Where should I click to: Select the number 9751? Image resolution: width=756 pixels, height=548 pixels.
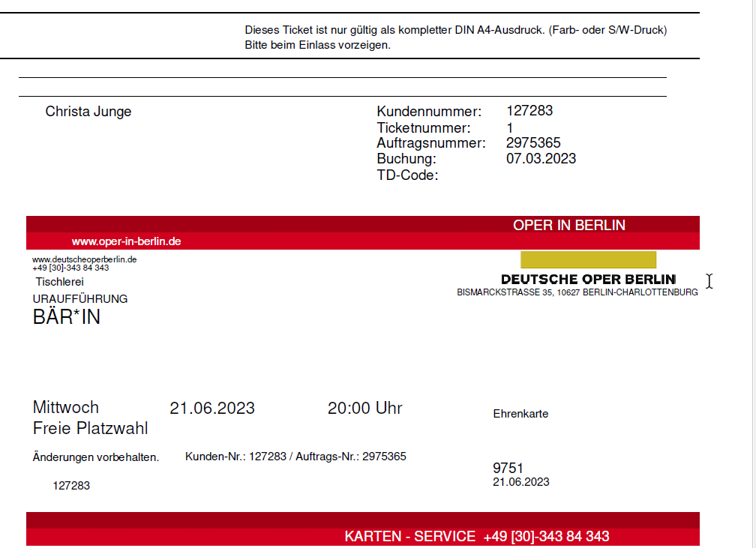click(x=508, y=468)
